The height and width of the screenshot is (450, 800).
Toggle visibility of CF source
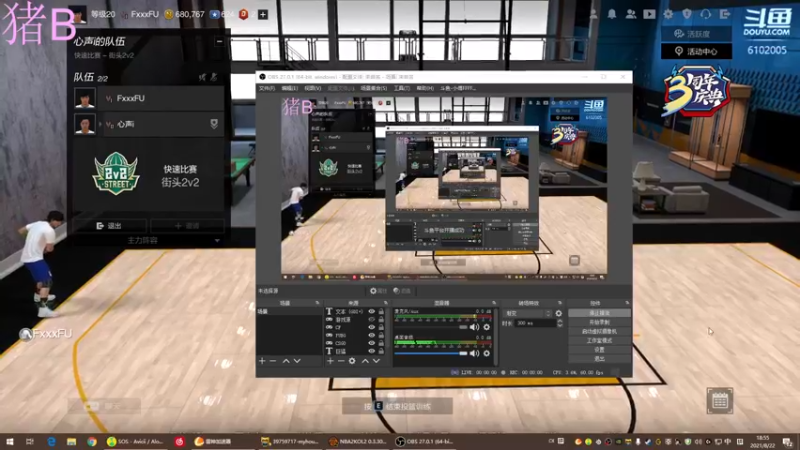click(371, 328)
